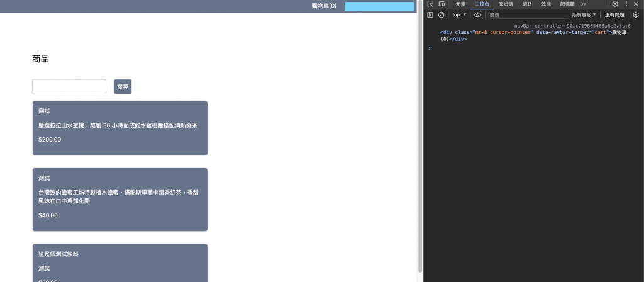The image size is (644, 282).
Task: Toggle the device toolbar emulation icon
Action: (441, 4)
